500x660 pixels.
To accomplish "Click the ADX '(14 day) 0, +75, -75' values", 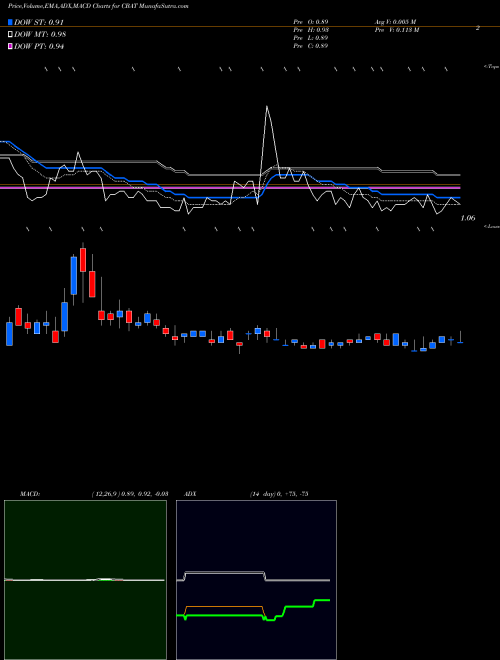I will 279,494.
